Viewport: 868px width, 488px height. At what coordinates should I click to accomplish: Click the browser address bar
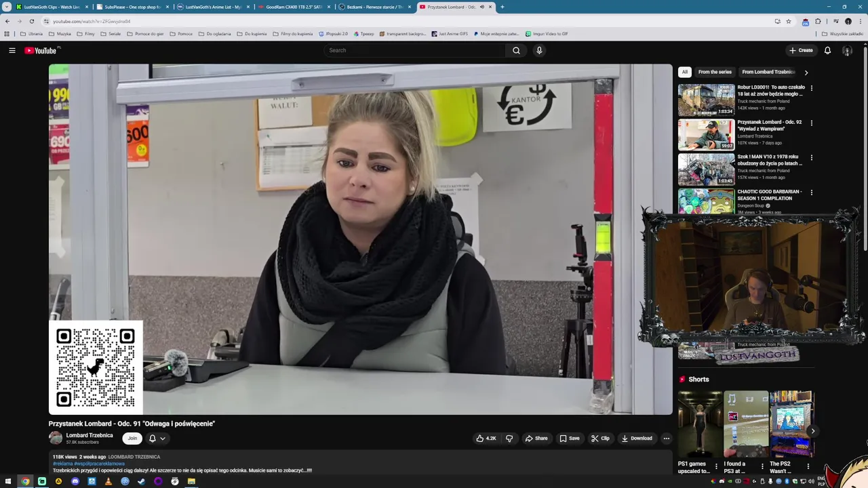[x=407, y=21]
